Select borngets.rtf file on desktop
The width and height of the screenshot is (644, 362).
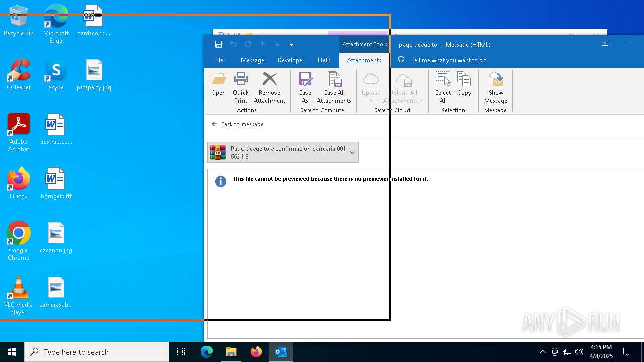[x=56, y=184]
